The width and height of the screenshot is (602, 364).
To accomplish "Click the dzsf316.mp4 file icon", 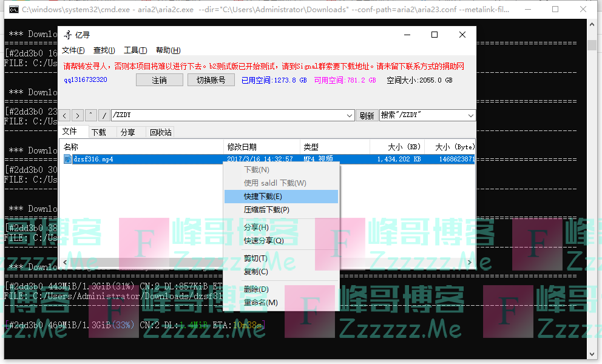I will (67, 160).
